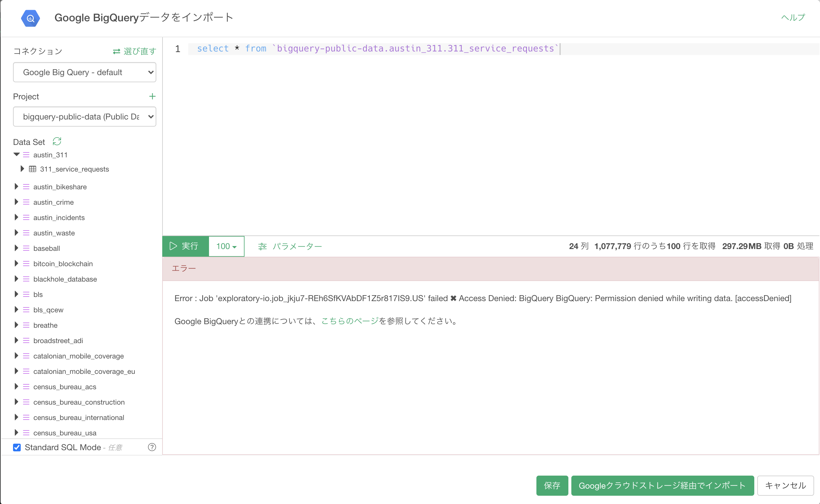
Task: Expand the austin_bikeshare dataset
Action: [x=16, y=186]
